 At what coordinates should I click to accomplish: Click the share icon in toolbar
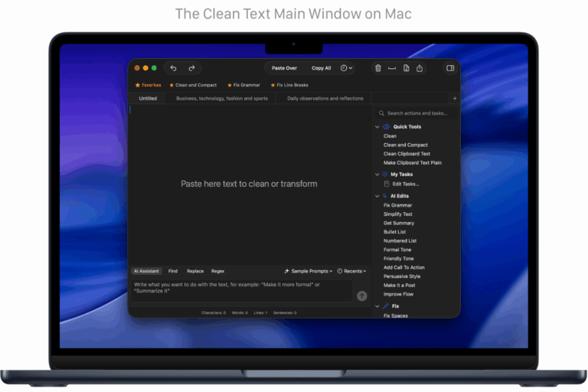tap(420, 68)
